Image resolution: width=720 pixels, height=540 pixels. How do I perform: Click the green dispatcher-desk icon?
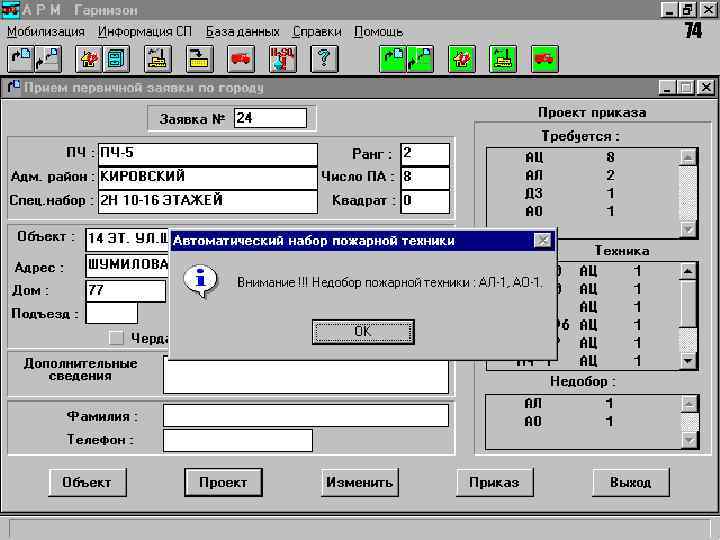coord(503,59)
